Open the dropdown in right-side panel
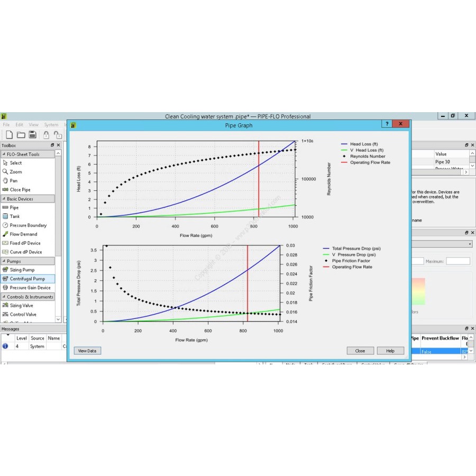This screenshot has height=476, width=476. (x=470, y=244)
